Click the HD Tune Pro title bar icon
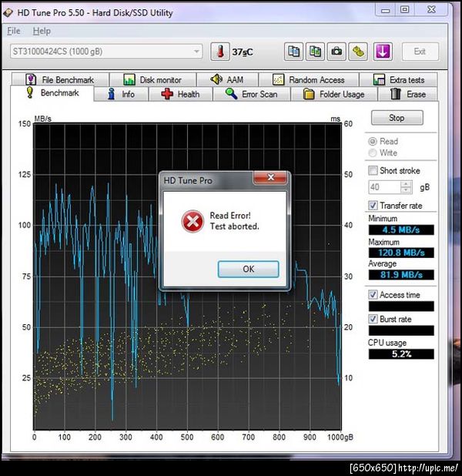The width and height of the screenshot is (462, 476). pos(8,13)
